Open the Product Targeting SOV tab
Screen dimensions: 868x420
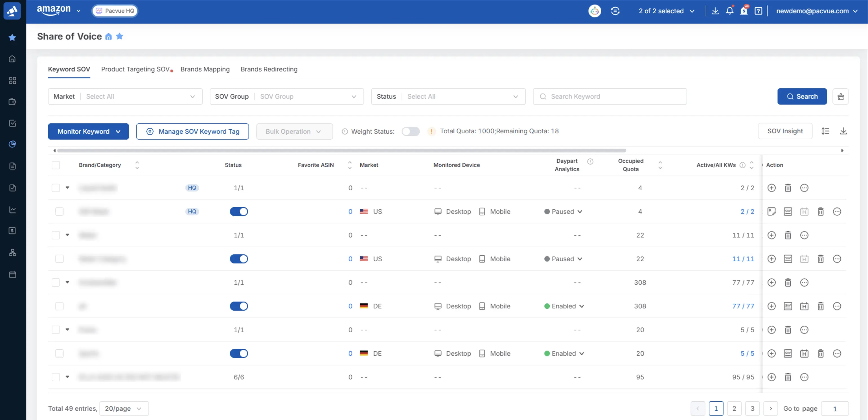(135, 69)
